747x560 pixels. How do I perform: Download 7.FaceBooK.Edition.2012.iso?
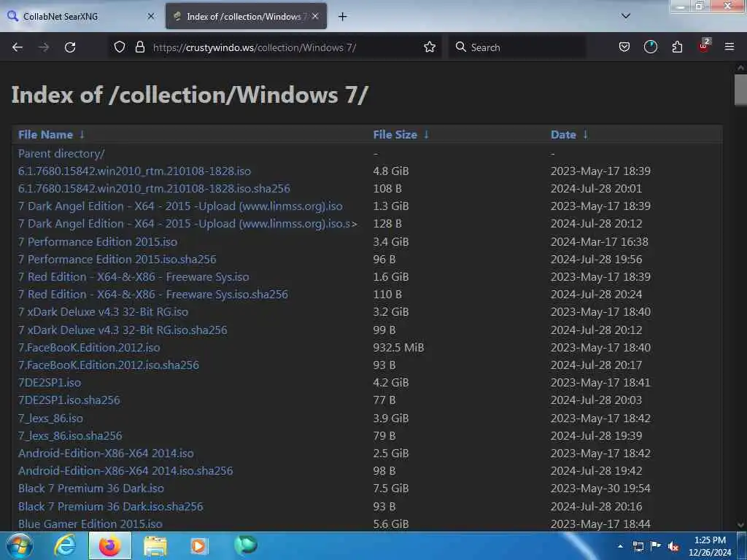point(89,348)
